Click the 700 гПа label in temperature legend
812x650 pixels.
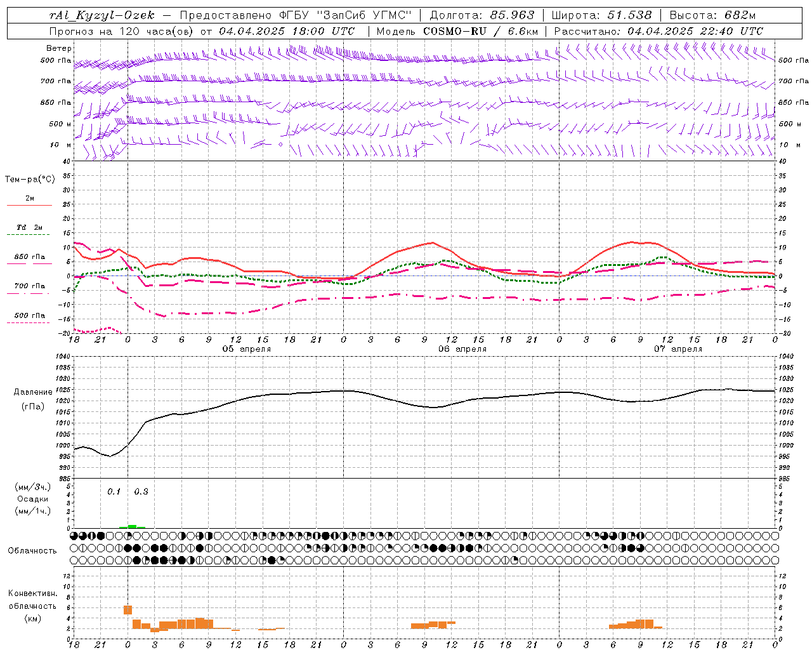point(30,286)
